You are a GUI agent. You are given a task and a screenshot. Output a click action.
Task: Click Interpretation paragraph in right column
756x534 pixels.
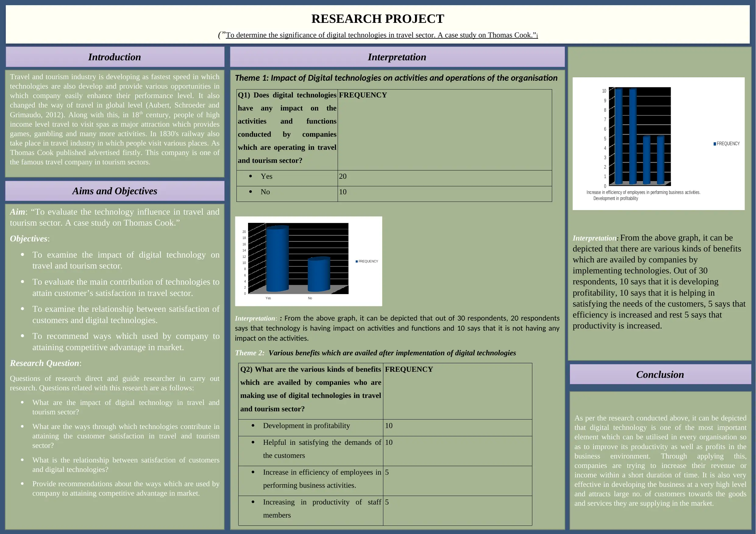point(659,282)
